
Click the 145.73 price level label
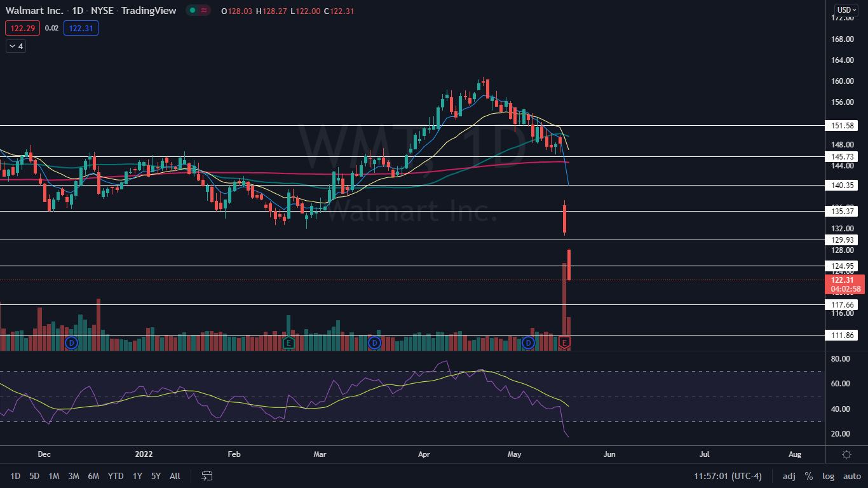[x=841, y=156]
